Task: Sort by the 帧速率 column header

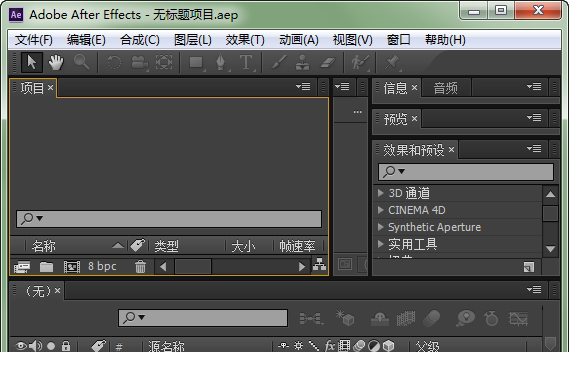Action: coord(297,246)
